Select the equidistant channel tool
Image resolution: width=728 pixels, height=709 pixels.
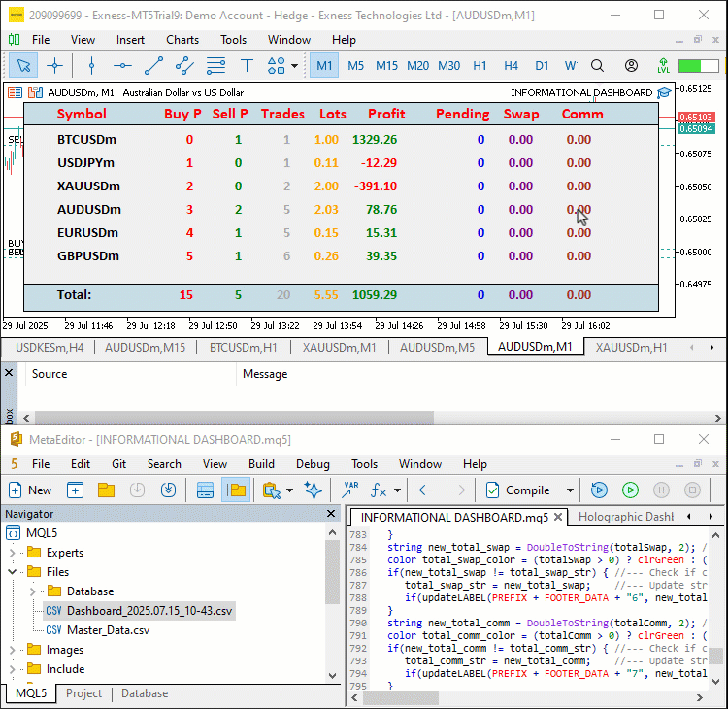[184, 65]
